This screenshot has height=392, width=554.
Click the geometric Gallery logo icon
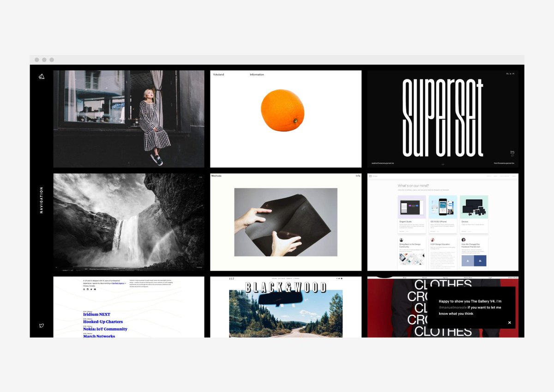41,77
